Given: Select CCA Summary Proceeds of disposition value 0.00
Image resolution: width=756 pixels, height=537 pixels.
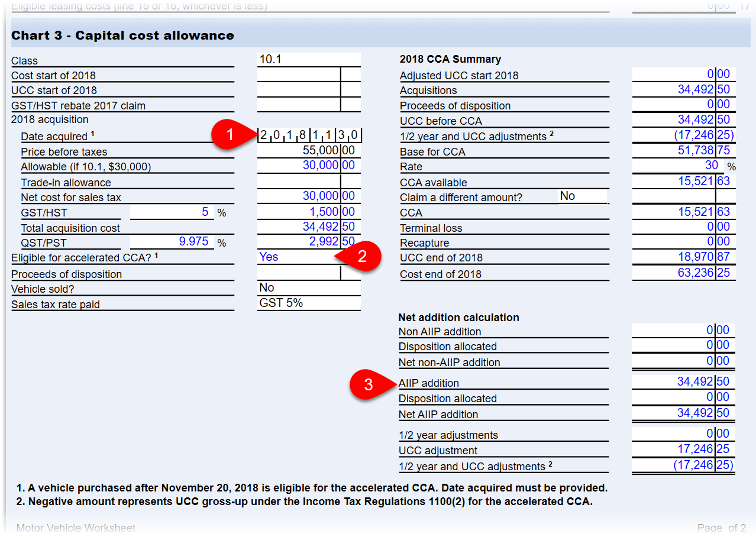Looking at the screenshot, I should tap(684, 105).
